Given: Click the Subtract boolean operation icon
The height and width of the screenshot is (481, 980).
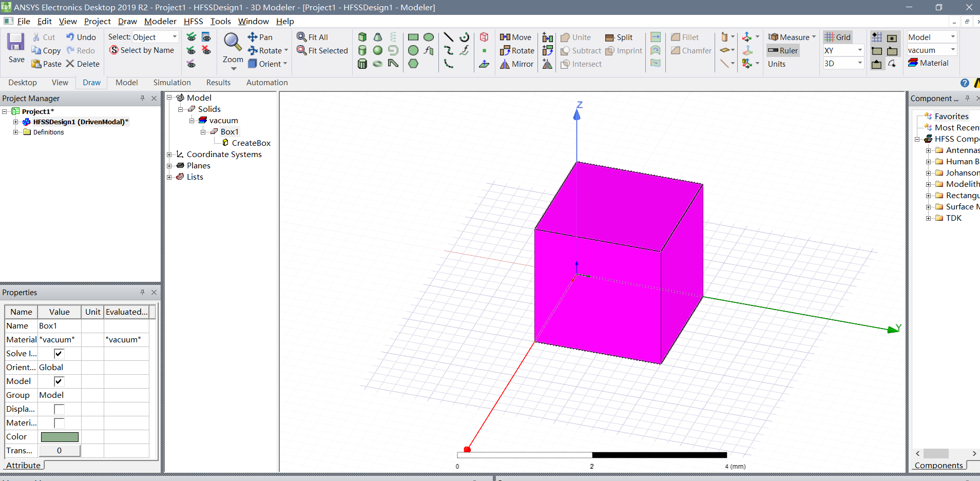Looking at the screenshot, I should pyautogui.click(x=565, y=50).
